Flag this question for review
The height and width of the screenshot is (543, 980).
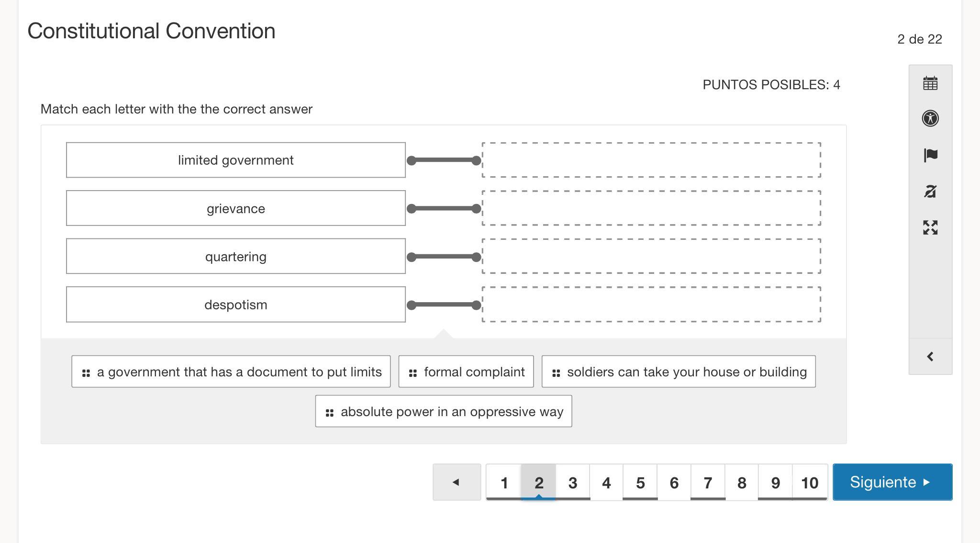[930, 155]
